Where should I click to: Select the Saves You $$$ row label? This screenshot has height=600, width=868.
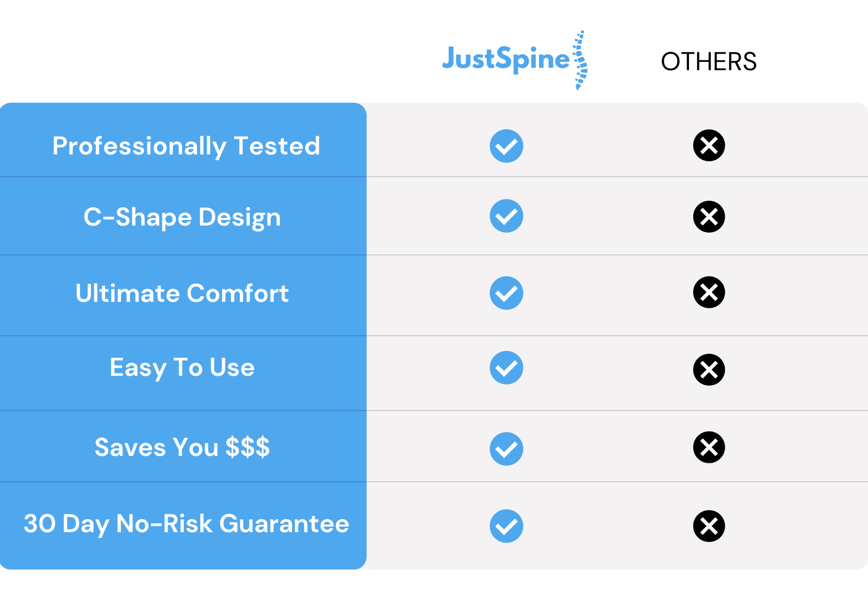(x=182, y=447)
